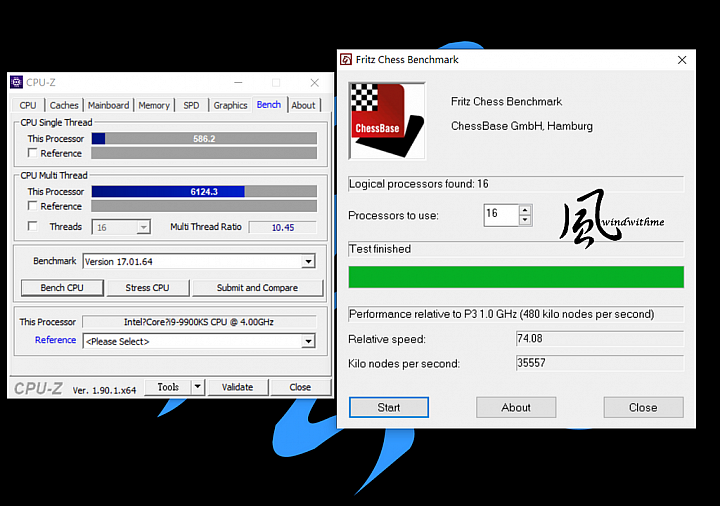Open the SPD tab
The width and height of the screenshot is (720, 506).
tap(191, 105)
